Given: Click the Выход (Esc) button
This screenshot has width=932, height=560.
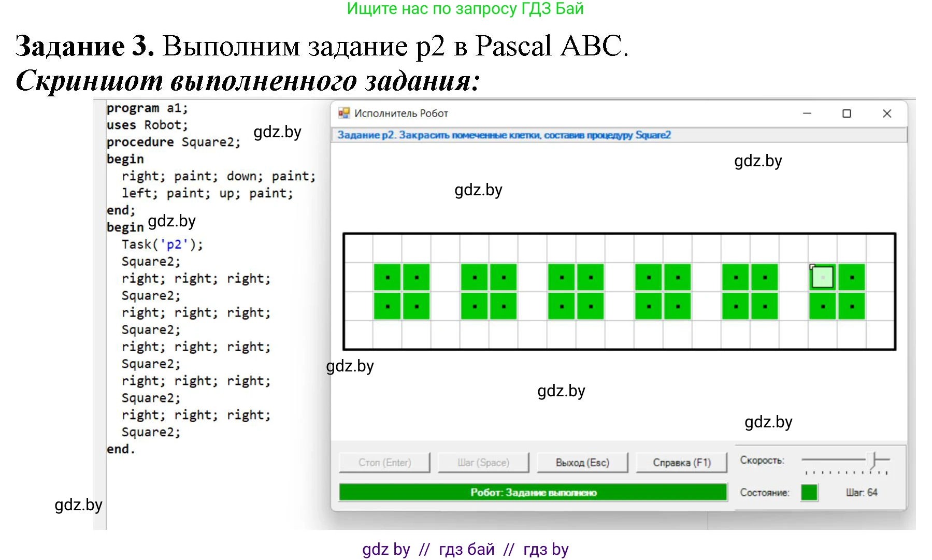Looking at the screenshot, I should point(582,462).
